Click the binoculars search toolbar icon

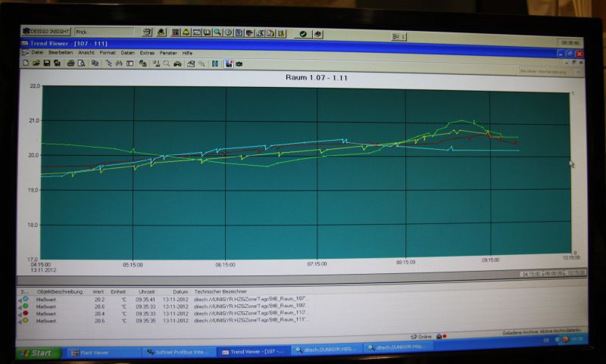(x=119, y=64)
